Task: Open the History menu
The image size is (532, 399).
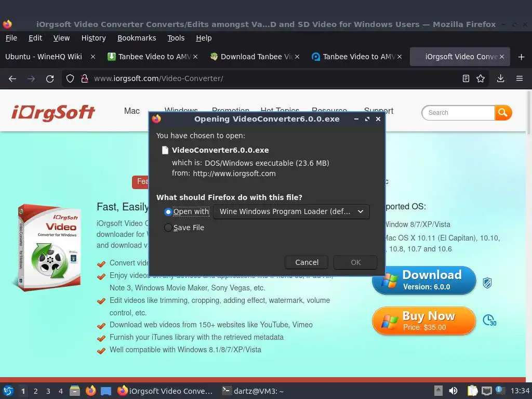Action: [x=94, y=38]
